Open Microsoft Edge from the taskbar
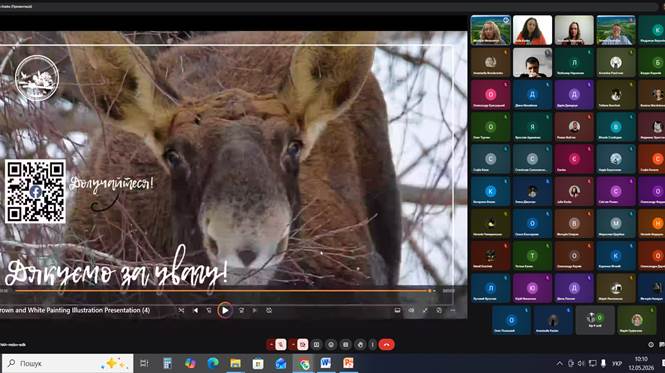This screenshot has height=373, width=665. (213, 363)
